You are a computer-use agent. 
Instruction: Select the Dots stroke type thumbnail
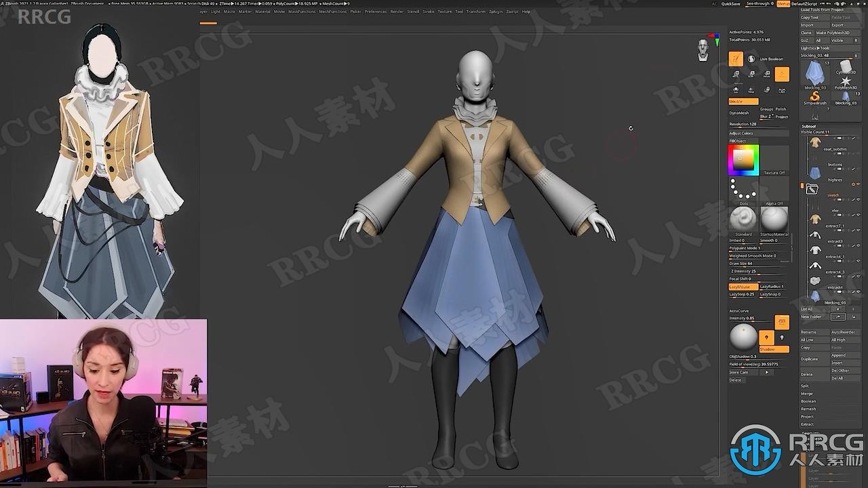point(744,190)
